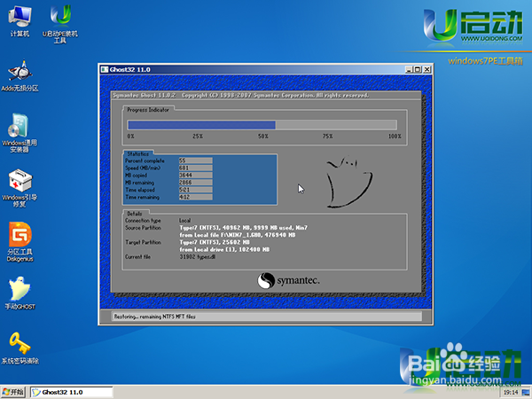Click Current file types.dll entry
This screenshot has height=399, width=532.
pyautogui.click(x=198, y=257)
